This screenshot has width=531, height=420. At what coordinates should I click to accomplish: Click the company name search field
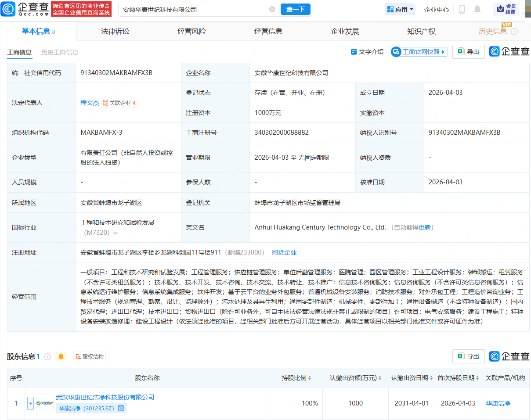tap(193, 9)
